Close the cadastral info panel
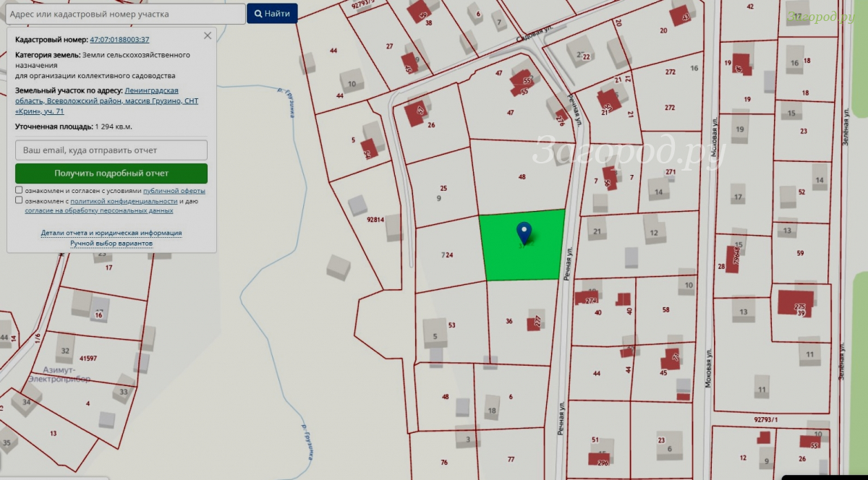The image size is (868, 480). [x=208, y=35]
